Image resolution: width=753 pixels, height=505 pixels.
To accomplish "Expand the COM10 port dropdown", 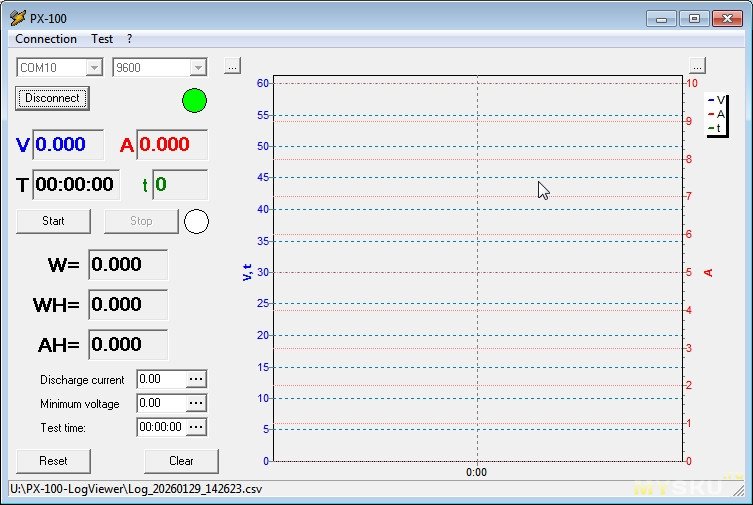I will 94,67.
